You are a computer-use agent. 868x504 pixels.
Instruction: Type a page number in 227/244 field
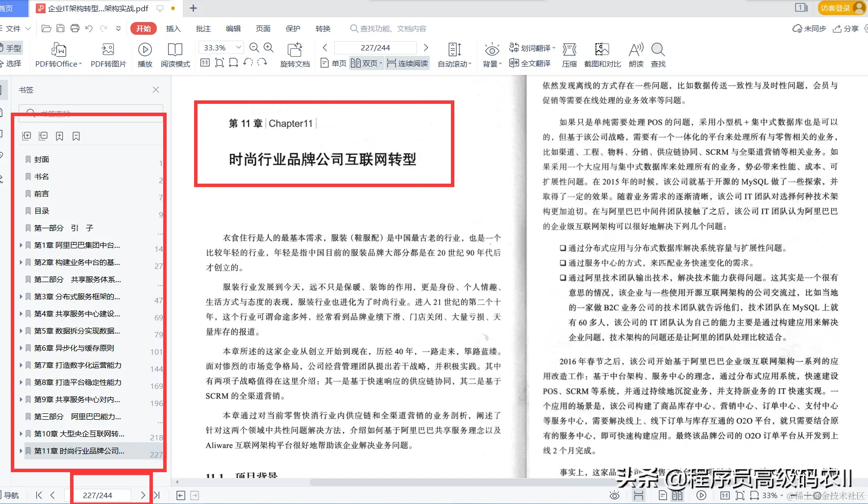[375, 47]
